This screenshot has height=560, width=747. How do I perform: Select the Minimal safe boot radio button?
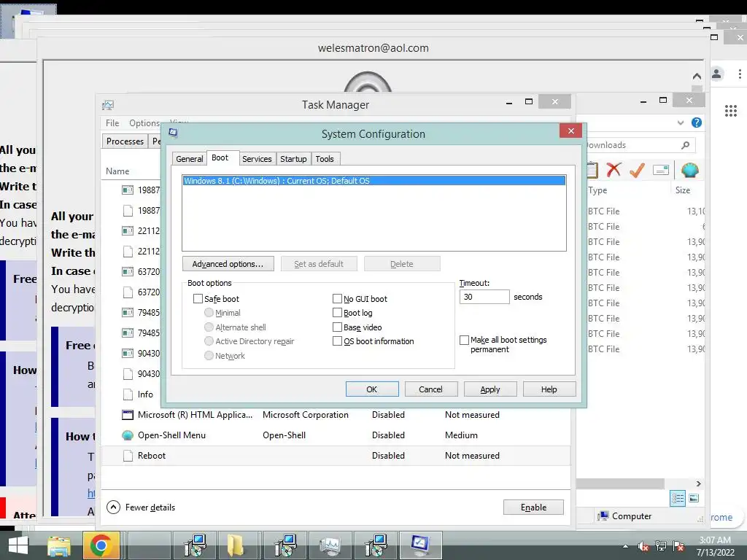[x=209, y=312]
